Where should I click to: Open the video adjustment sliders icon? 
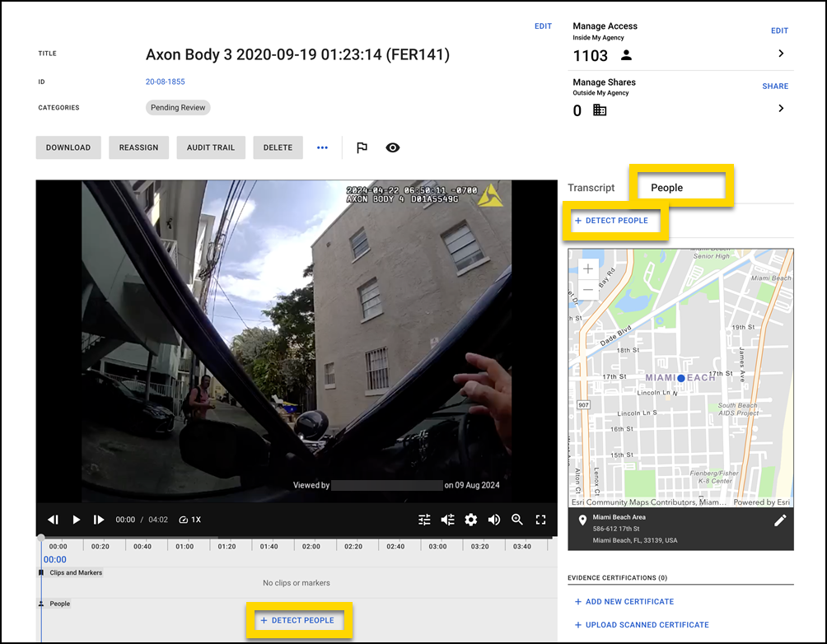[x=424, y=520]
